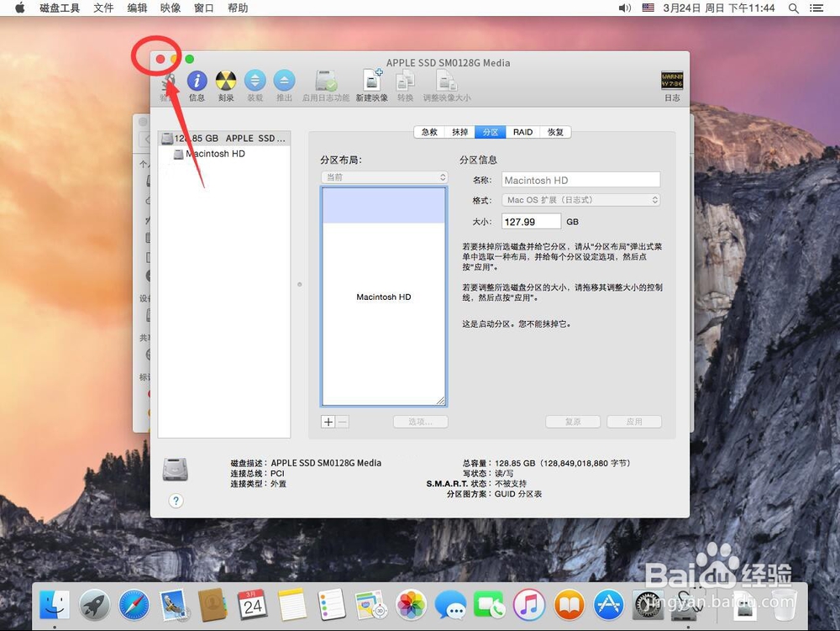This screenshot has width=840, height=631.
Task: Open the 格式 Mac OS 扩展 dropdown
Action: [580, 200]
